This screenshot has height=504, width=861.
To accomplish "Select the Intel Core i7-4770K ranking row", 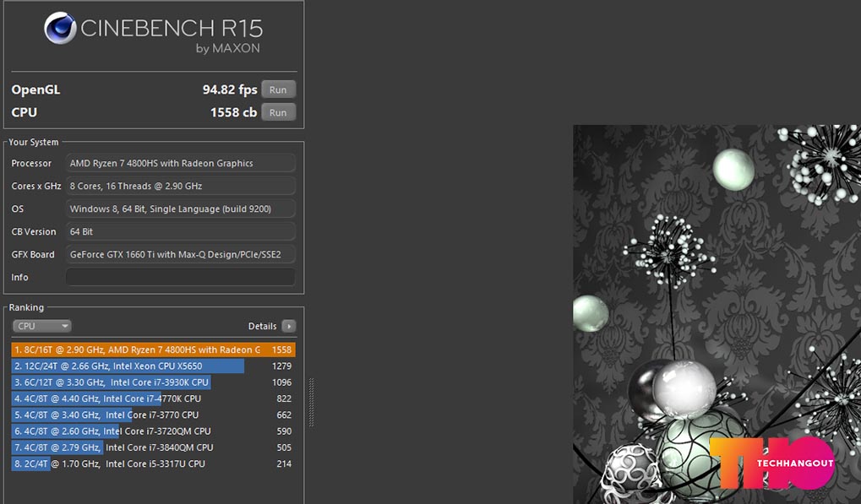I will click(153, 398).
